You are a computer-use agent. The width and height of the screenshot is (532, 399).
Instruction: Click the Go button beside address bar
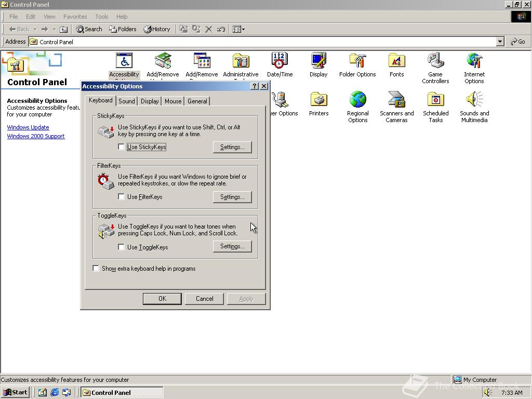coord(518,42)
